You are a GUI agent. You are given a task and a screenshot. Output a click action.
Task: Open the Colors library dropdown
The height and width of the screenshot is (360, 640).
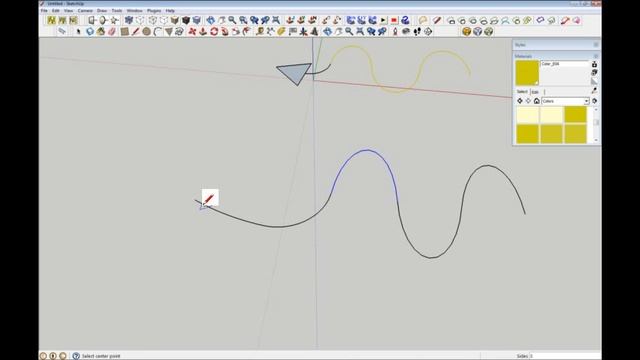click(x=565, y=101)
